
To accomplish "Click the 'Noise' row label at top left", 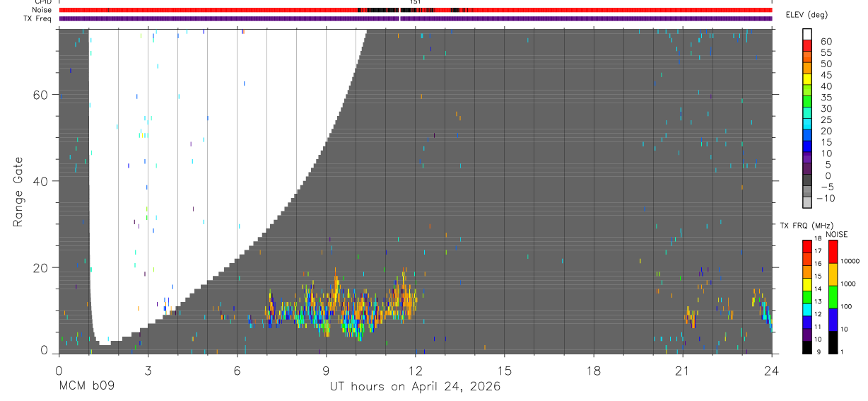I will click(x=42, y=10).
